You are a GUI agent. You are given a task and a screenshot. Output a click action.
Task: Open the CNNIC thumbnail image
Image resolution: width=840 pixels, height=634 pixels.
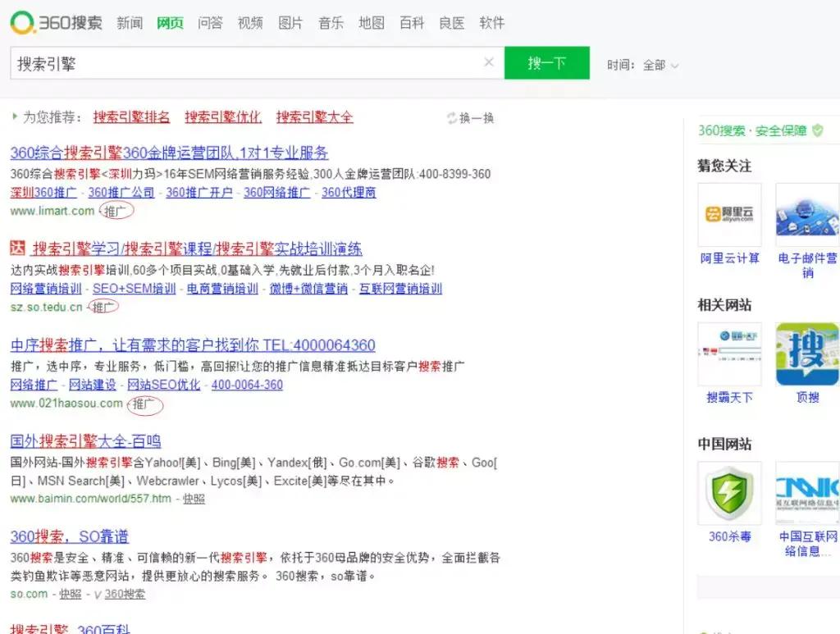coord(807,493)
